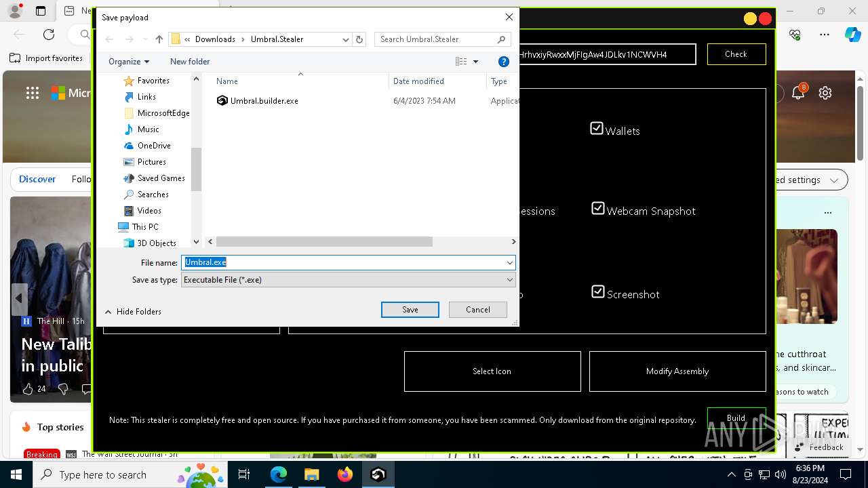Screen dimensions: 868x488
Task: Open Searches in navigation pane
Action: pyautogui.click(x=129, y=195)
